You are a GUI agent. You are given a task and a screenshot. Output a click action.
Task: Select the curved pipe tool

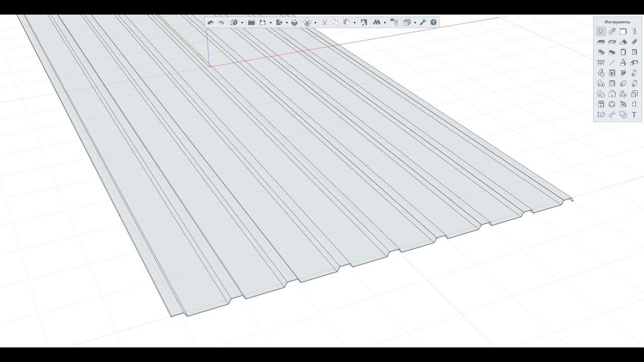point(634,73)
